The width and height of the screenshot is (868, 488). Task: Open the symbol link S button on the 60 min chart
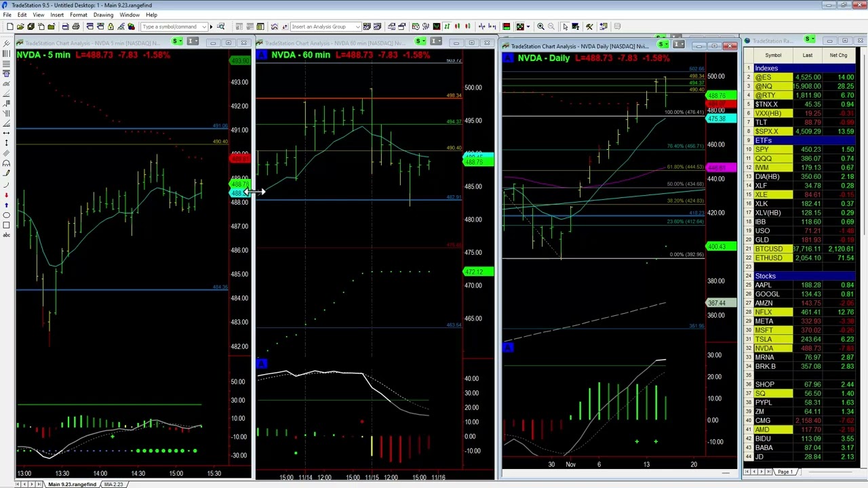[420, 42]
